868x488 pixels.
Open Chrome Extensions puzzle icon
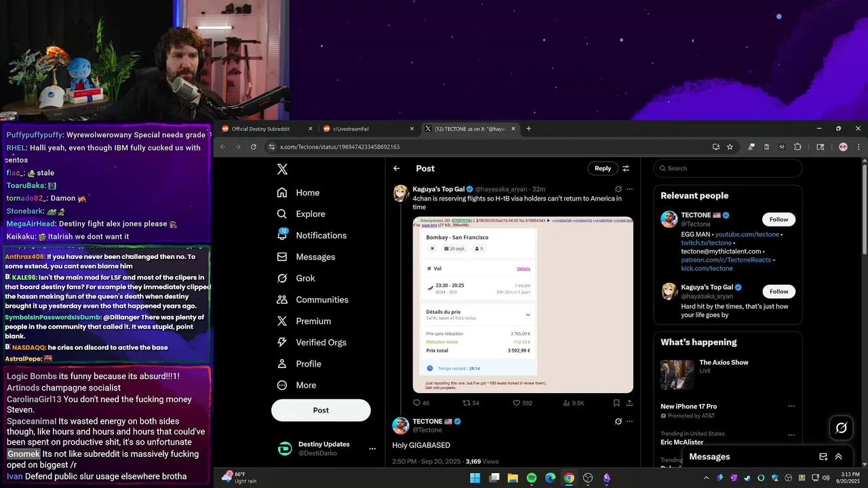pos(797,147)
